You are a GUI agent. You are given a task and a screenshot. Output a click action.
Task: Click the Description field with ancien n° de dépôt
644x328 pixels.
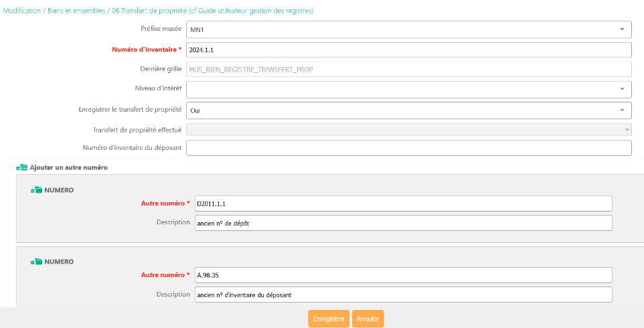(x=403, y=223)
